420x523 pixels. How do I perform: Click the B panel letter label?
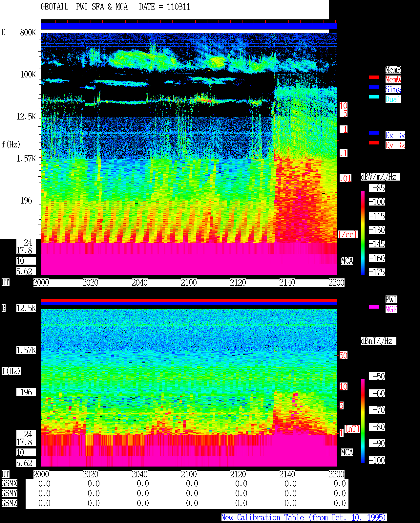[x=3, y=308]
